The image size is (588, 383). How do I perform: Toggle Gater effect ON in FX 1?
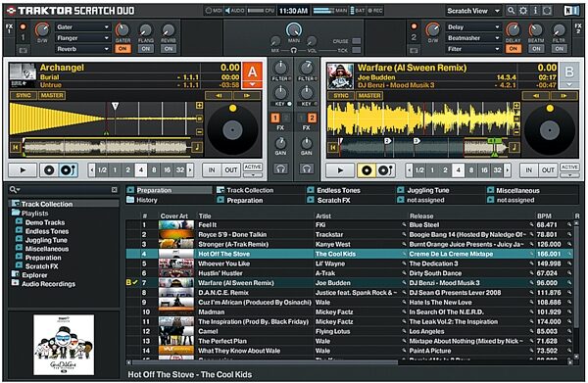pyautogui.click(x=122, y=49)
